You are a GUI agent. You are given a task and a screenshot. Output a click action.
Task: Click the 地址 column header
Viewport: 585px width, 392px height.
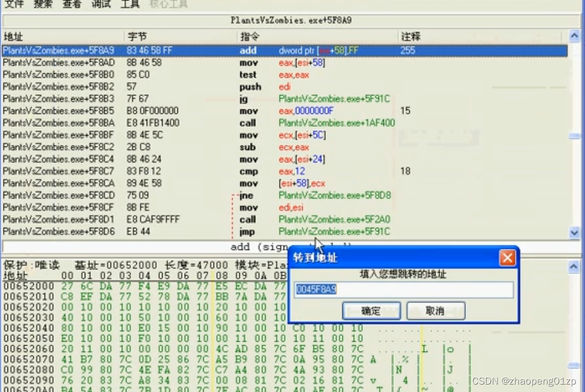click(x=13, y=37)
